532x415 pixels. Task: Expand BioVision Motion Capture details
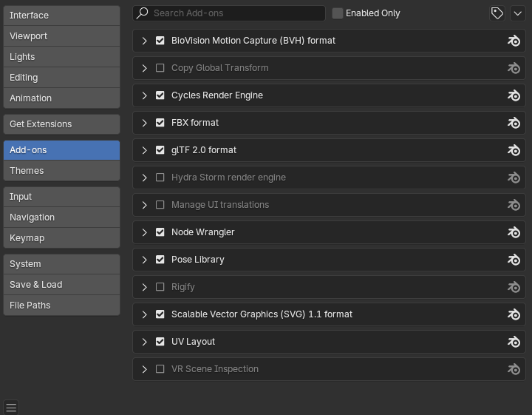pos(145,41)
